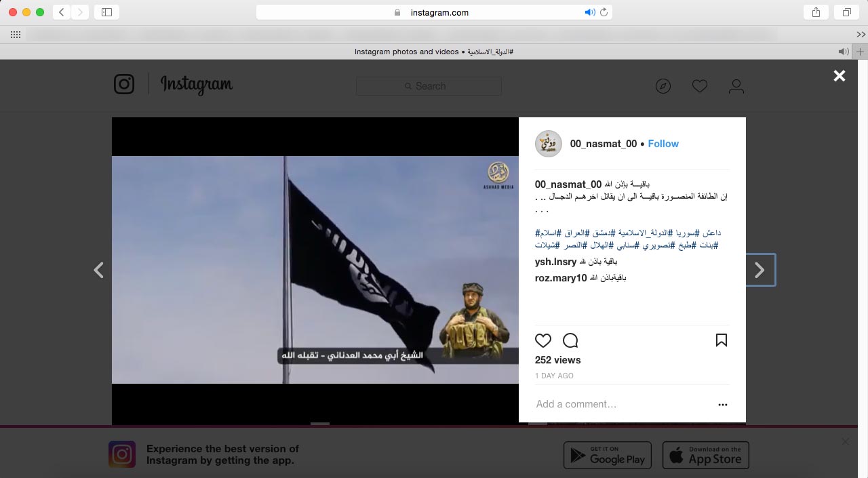This screenshot has width=868, height=478.
Task: Reload the page in address bar
Action: tap(604, 12)
